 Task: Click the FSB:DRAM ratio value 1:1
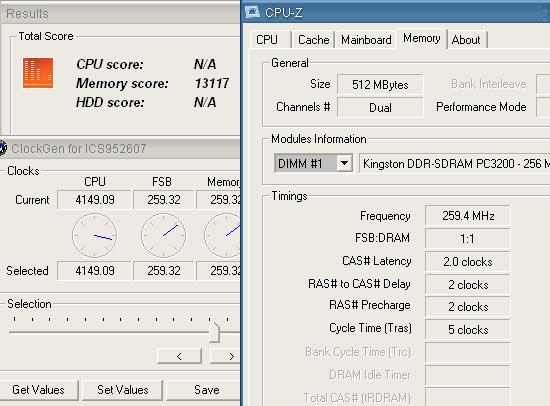click(468, 239)
